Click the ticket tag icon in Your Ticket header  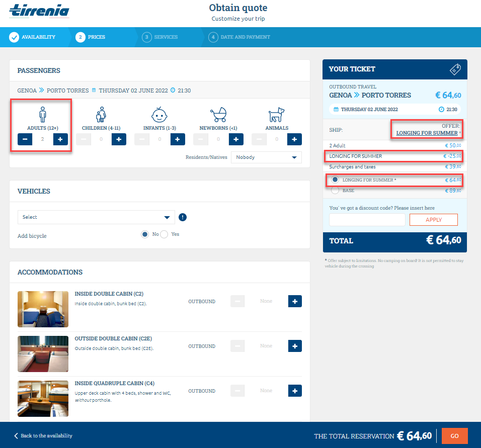click(455, 69)
